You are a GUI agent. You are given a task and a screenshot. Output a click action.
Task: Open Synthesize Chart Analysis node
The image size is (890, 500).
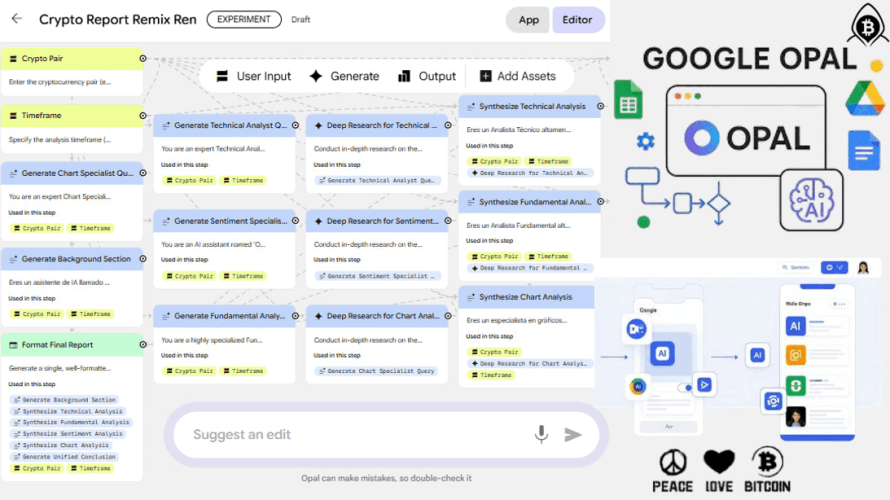pos(527,297)
